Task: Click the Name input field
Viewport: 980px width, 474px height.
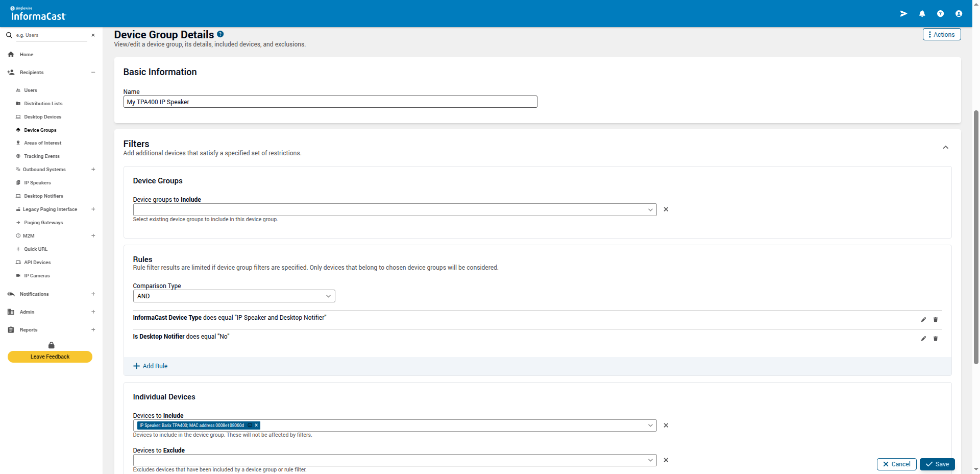Action: tap(330, 102)
